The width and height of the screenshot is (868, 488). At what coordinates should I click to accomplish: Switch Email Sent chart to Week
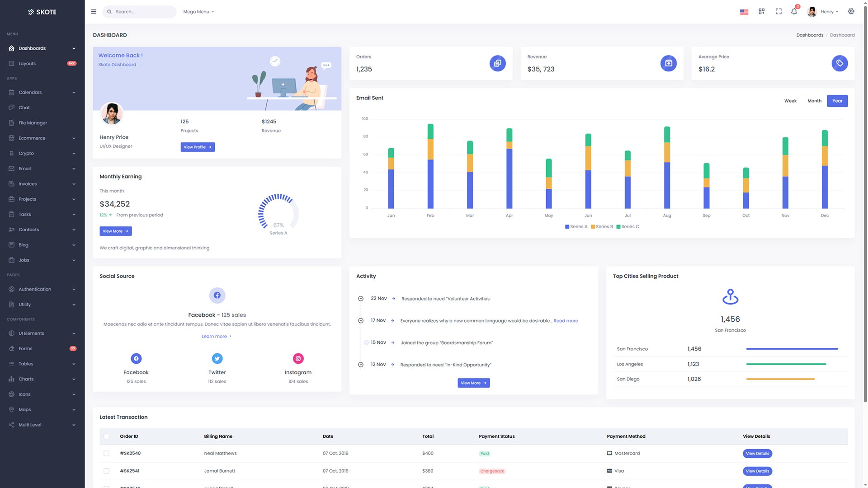(790, 101)
